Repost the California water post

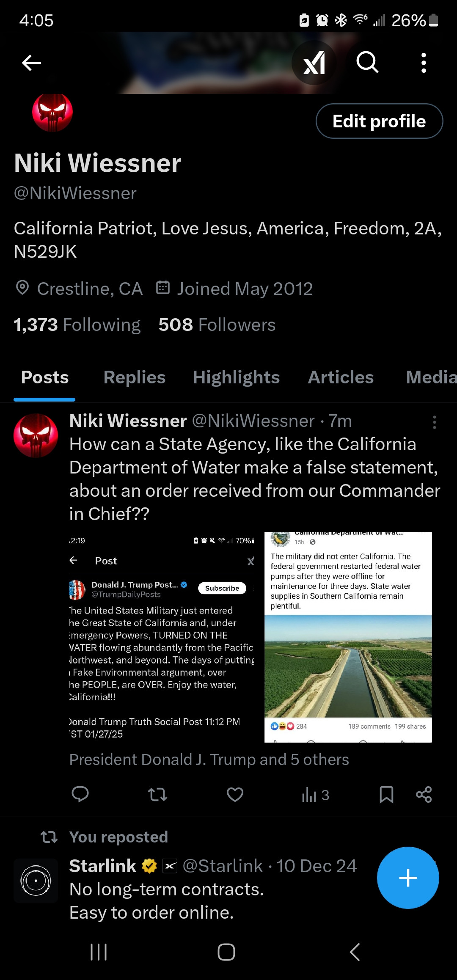point(157,794)
